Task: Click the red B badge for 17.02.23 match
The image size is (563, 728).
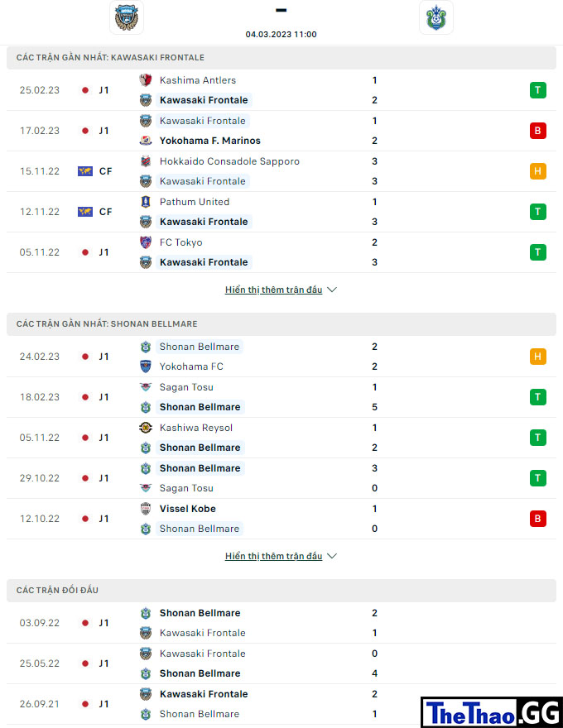Action: click(538, 131)
